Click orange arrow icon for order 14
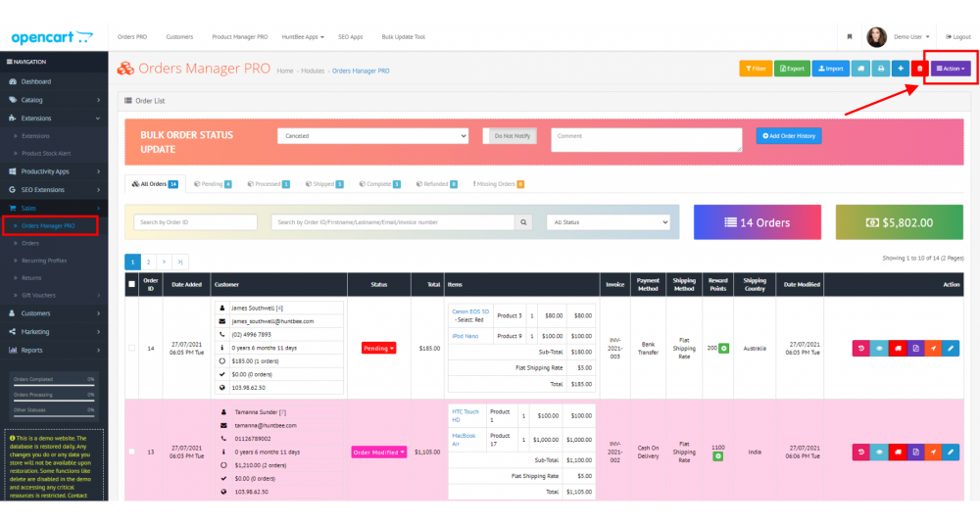 coord(933,349)
